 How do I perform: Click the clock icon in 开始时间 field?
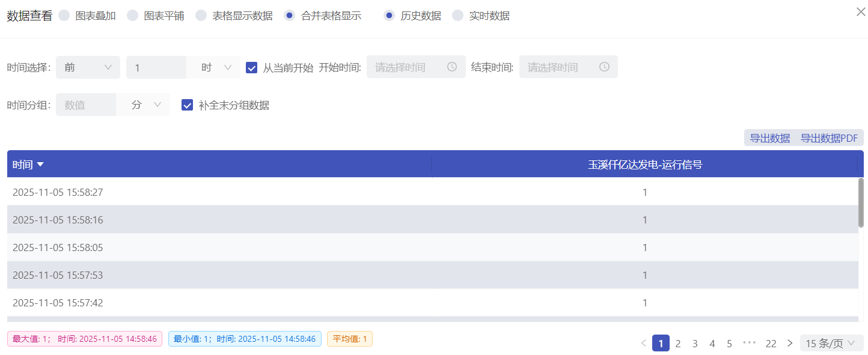coord(452,67)
